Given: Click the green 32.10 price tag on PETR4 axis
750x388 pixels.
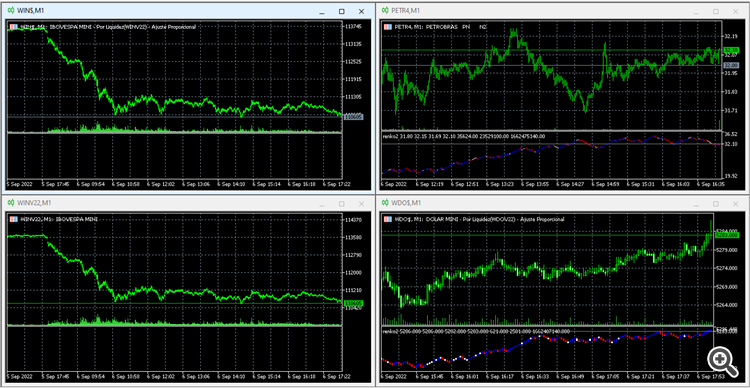Looking at the screenshot, I should 730,50.
